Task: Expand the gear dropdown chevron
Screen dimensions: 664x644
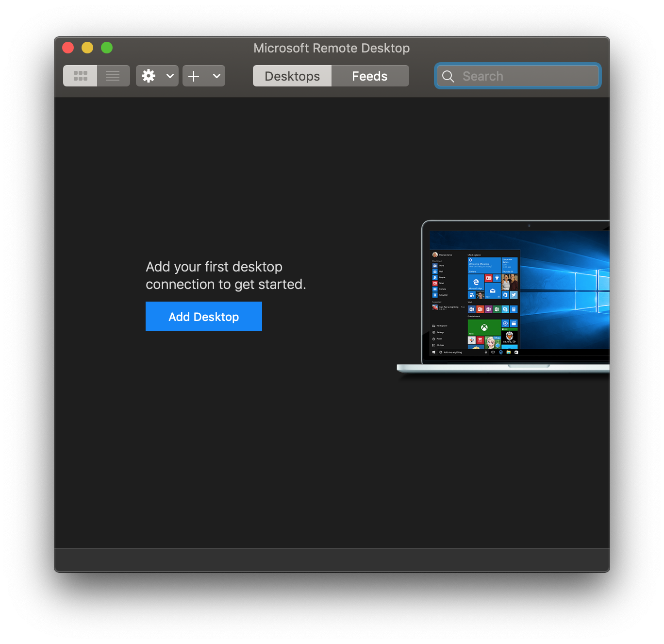Action: [x=170, y=76]
